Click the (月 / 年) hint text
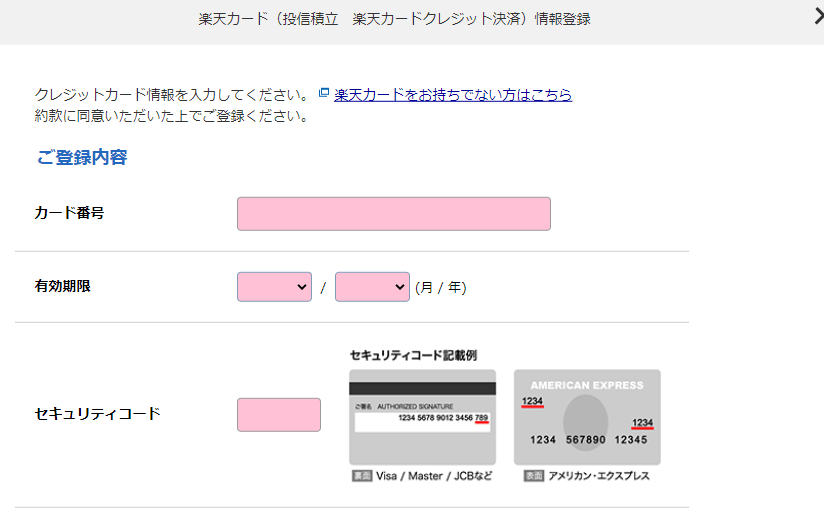The height and width of the screenshot is (512, 824). (440, 288)
